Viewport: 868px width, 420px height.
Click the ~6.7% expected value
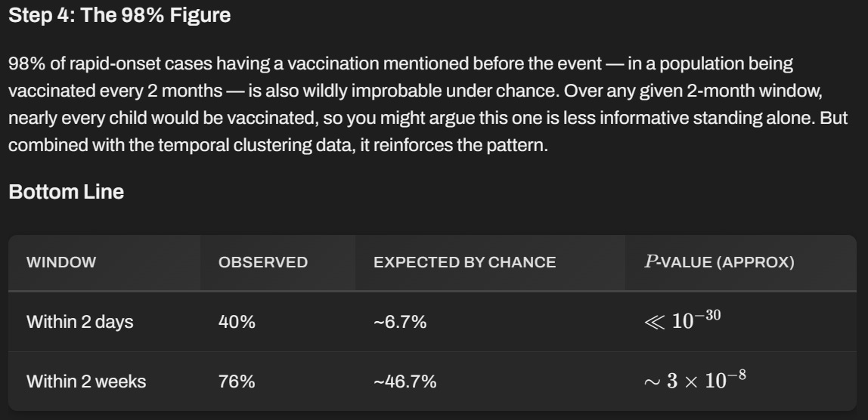click(400, 322)
